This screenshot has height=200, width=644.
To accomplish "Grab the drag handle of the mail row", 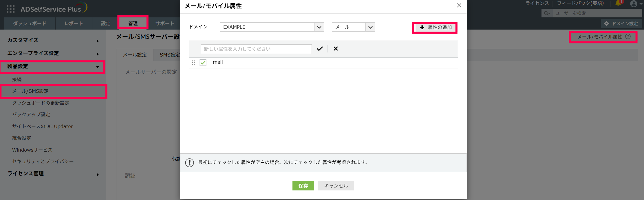I will pyautogui.click(x=193, y=62).
